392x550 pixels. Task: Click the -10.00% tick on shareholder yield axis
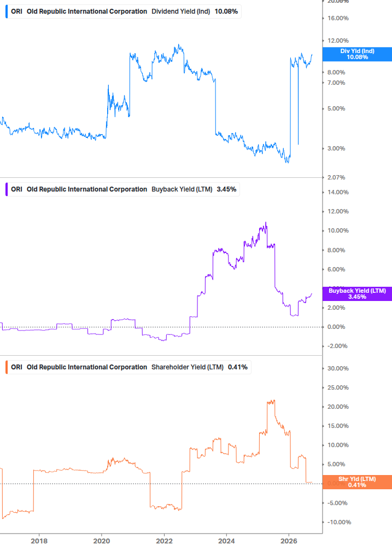point(339,522)
